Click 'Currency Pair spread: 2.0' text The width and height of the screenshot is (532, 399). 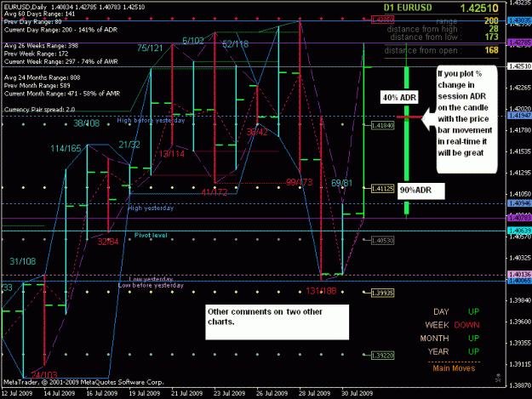(39, 110)
